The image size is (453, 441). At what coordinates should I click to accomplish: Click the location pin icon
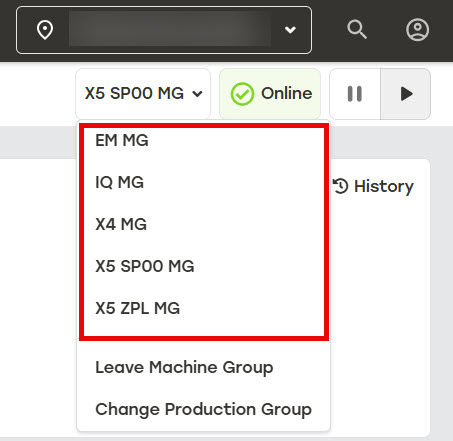[x=45, y=30]
